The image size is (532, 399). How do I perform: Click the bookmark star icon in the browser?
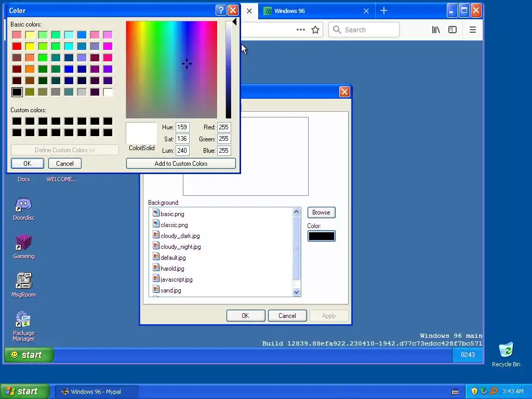pos(315,30)
